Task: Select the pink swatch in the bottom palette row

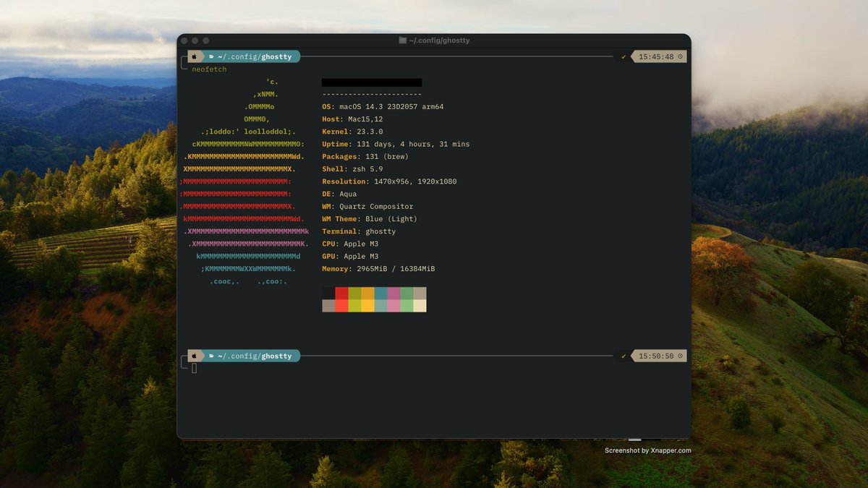Action: [x=393, y=306]
